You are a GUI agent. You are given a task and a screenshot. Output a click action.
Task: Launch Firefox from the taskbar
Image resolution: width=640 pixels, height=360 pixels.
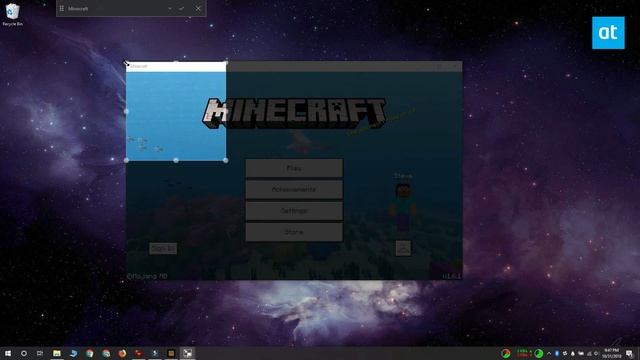(122, 353)
